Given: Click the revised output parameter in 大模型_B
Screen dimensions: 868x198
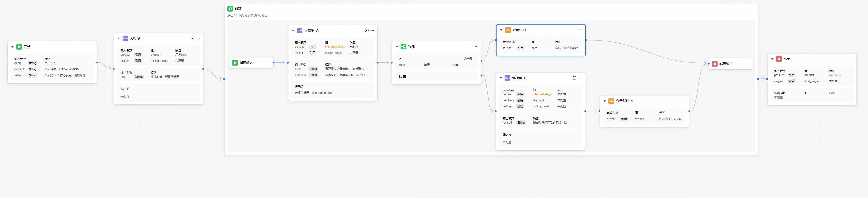Looking at the screenshot, I should pos(507,123).
